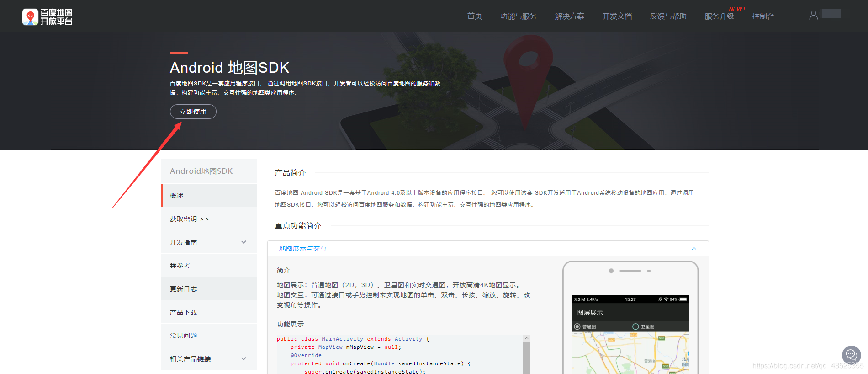
Task: Open 功能与服务 menu
Action: tap(518, 16)
